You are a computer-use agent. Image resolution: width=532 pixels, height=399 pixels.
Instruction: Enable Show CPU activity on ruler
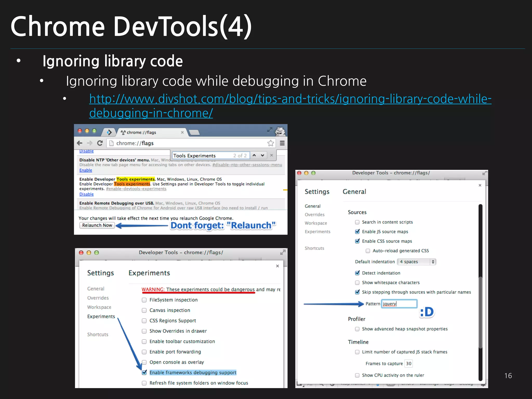[x=357, y=375]
